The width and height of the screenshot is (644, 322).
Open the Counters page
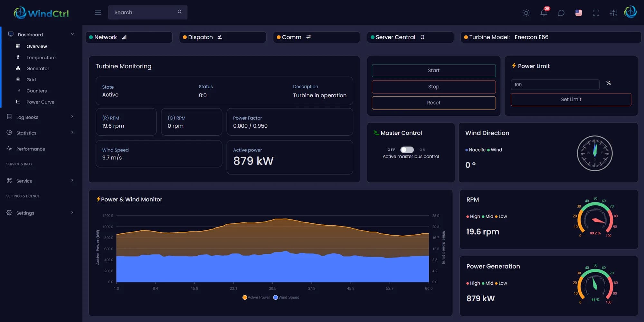[x=36, y=91]
